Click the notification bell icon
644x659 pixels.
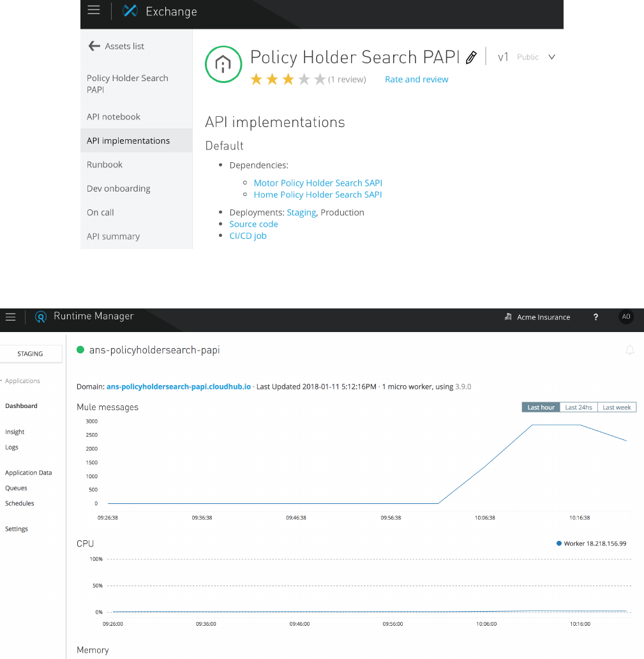pyautogui.click(x=630, y=351)
